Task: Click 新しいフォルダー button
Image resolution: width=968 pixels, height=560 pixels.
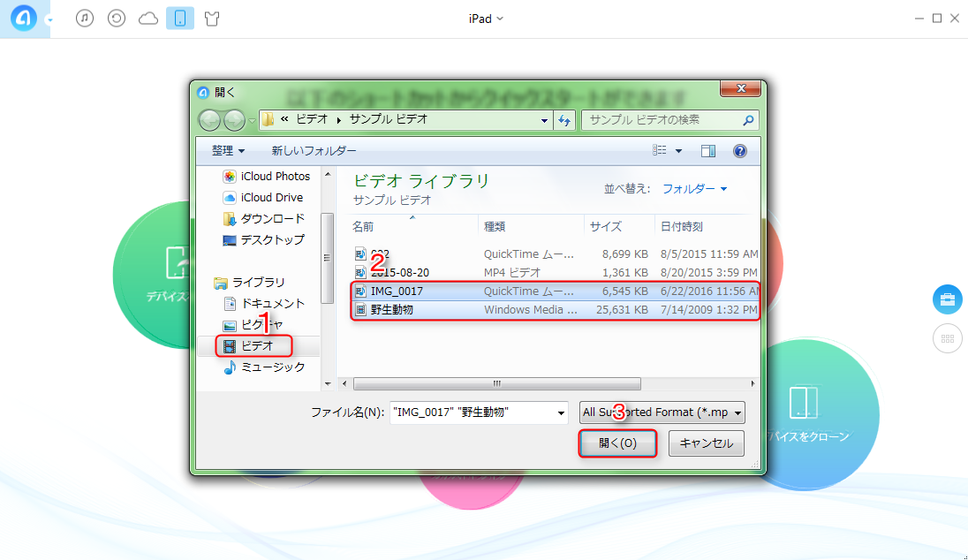Action: [x=314, y=150]
